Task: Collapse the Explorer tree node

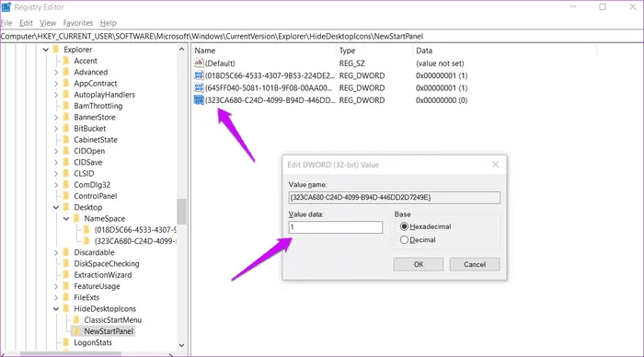Action: pos(46,50)
